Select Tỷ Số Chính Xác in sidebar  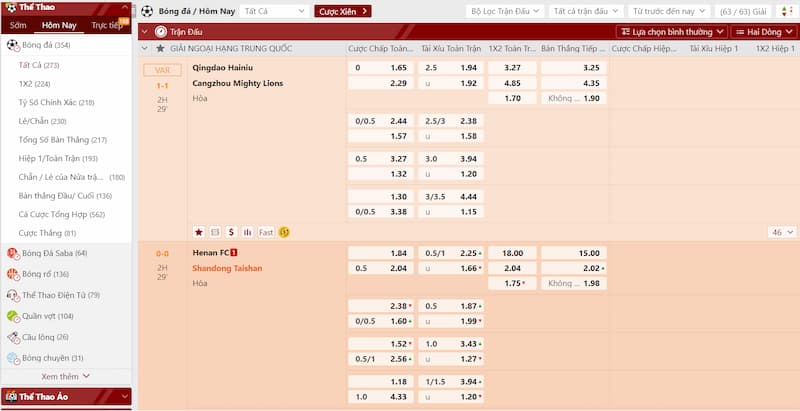tap(56, 102)
